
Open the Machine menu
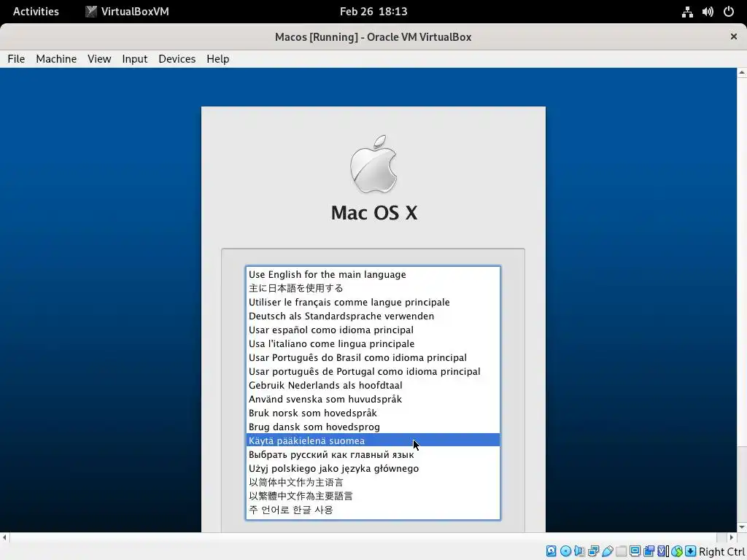[x=56, y=58]
